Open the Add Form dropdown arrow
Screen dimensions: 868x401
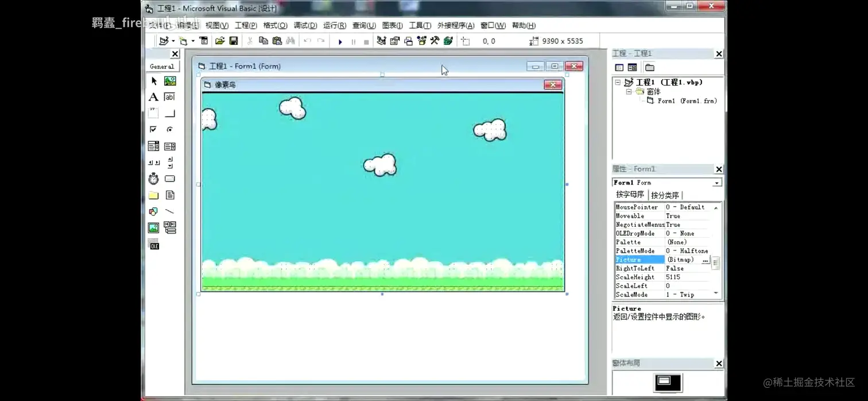[193, 41]
